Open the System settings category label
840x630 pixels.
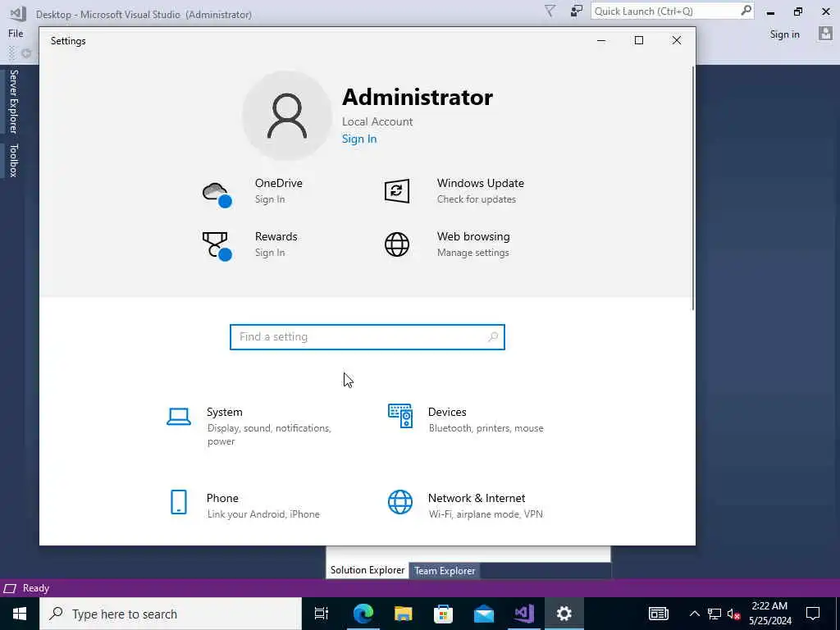pyautogui.click(x=225, y=412)
